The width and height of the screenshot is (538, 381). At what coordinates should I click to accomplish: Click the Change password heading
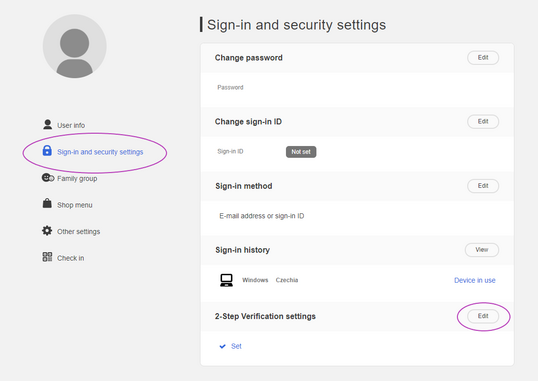click(x=248, y=58)
